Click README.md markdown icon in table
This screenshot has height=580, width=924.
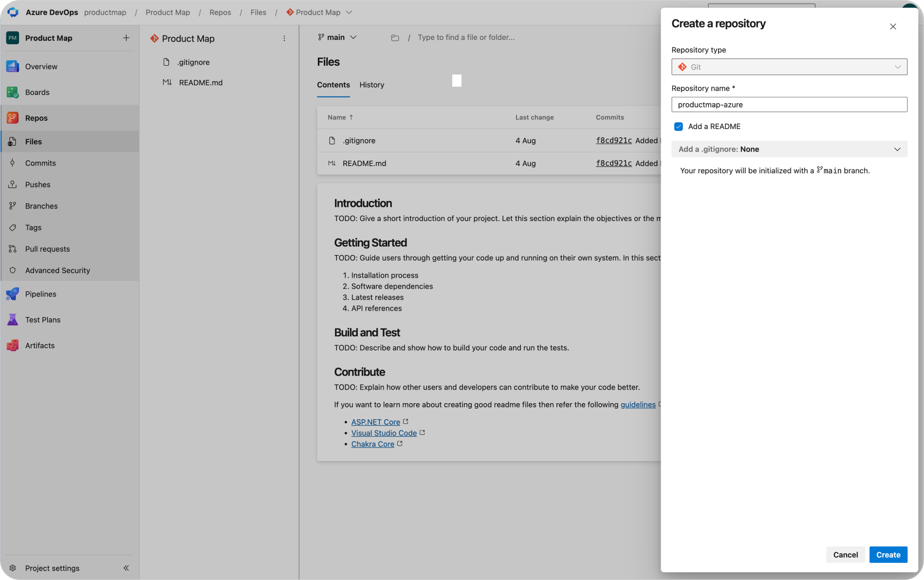coord(332,163)
